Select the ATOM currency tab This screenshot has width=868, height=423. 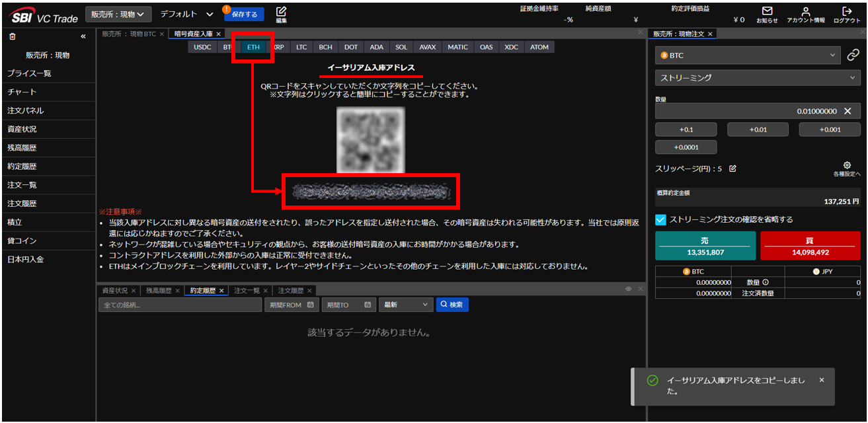(x=539, y=47)
